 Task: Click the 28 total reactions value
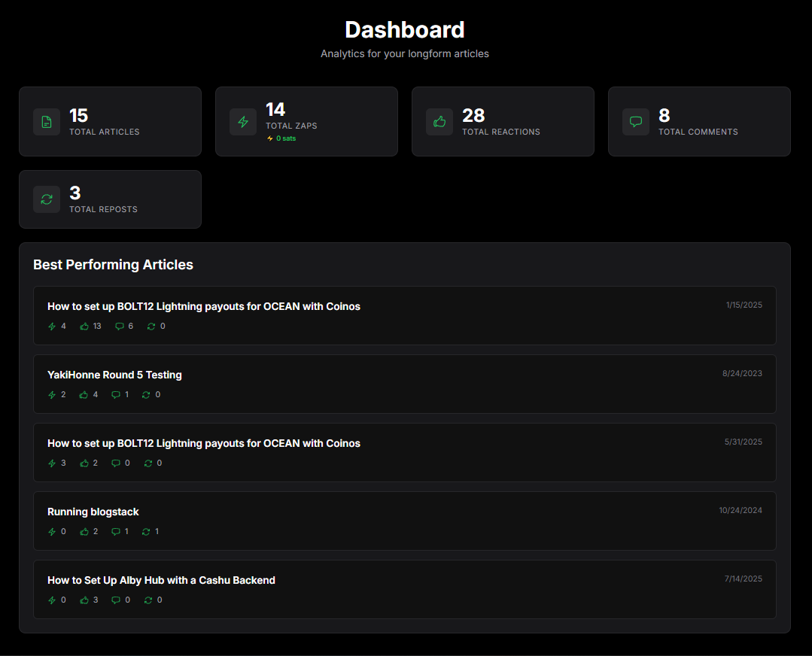[473, 115]
